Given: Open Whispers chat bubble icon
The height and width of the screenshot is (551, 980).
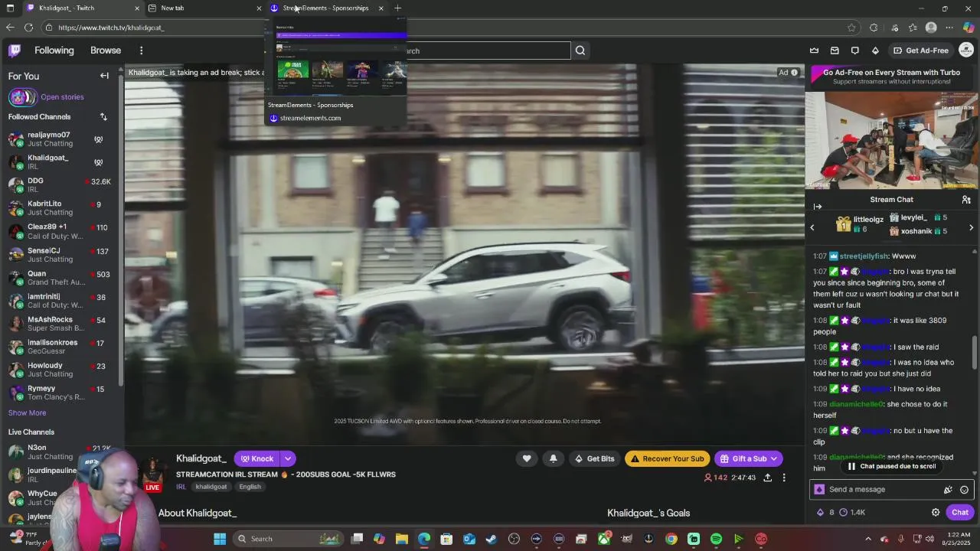Looking at the screenshot, I should pos(855,51).
